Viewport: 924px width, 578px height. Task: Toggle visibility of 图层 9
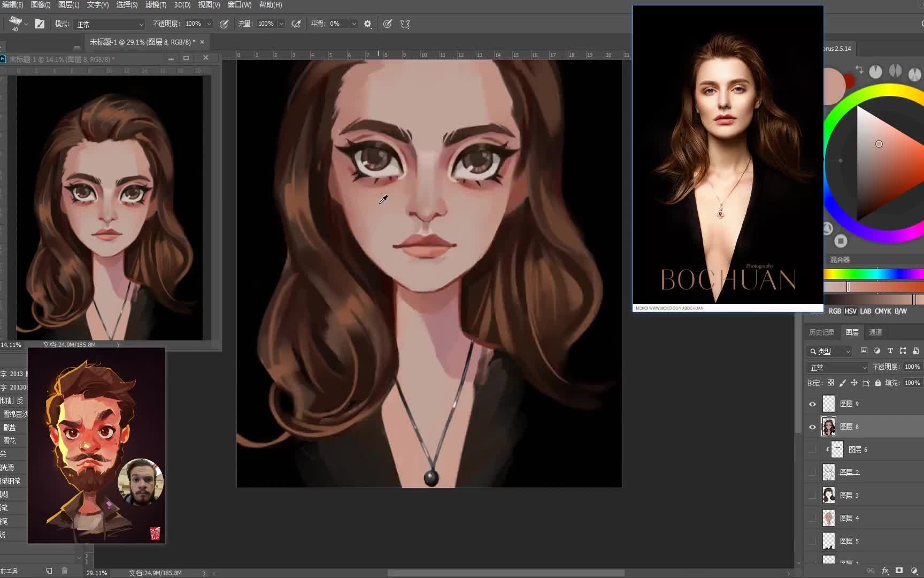[x=812, y=404]
